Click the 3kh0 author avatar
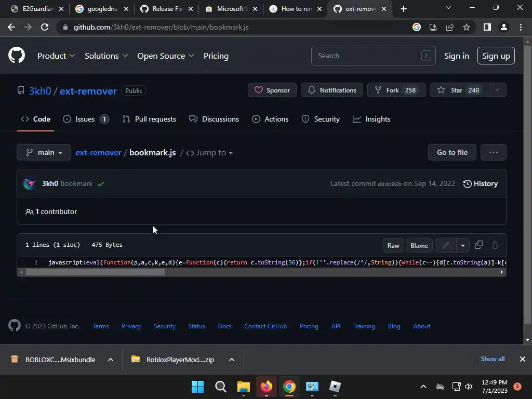Screen dimensions: 532x399 click(x=30, y=183)
